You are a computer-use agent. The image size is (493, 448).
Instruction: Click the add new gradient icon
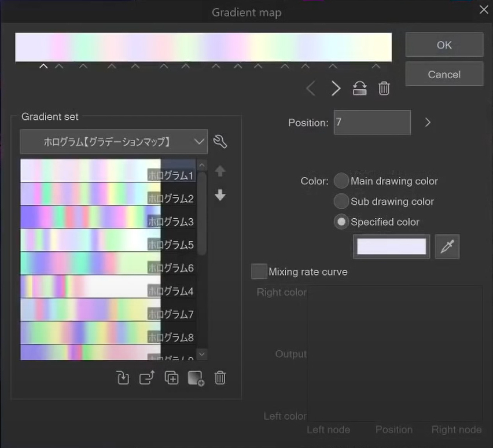pos(196,379)
